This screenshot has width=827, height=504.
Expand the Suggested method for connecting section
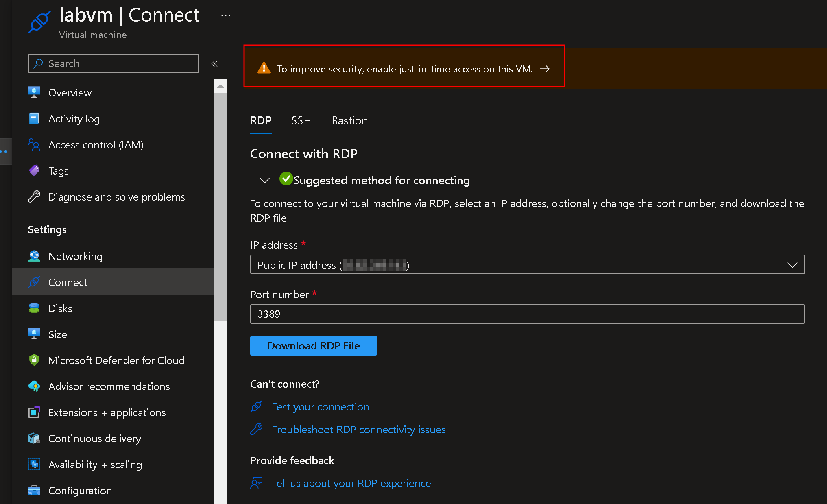coord(265,180)
